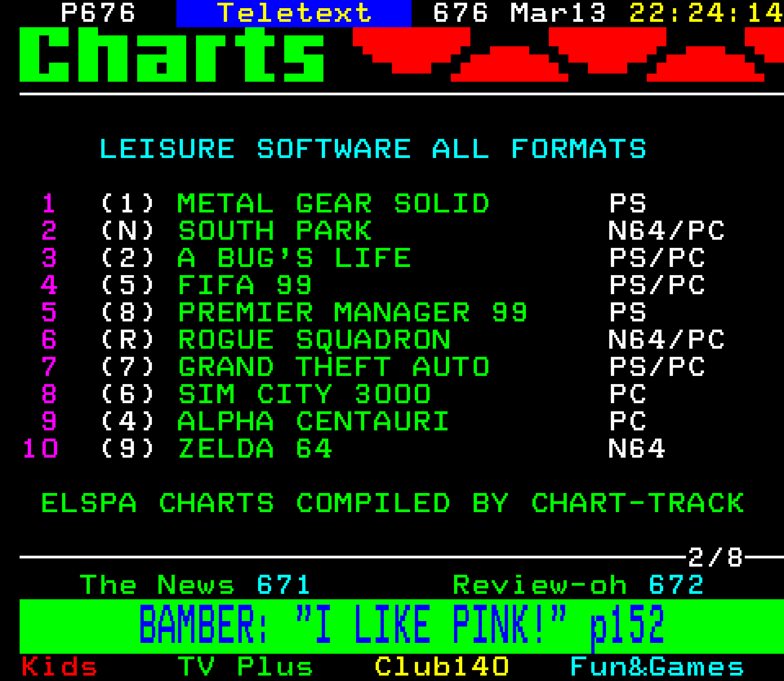784x681 pixels.
Task: Click the A BUG'S LIFE chart entry
Action: (294, 258)
